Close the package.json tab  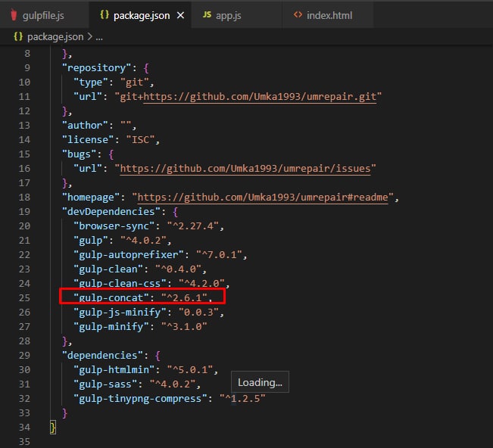tap(180, 15)
